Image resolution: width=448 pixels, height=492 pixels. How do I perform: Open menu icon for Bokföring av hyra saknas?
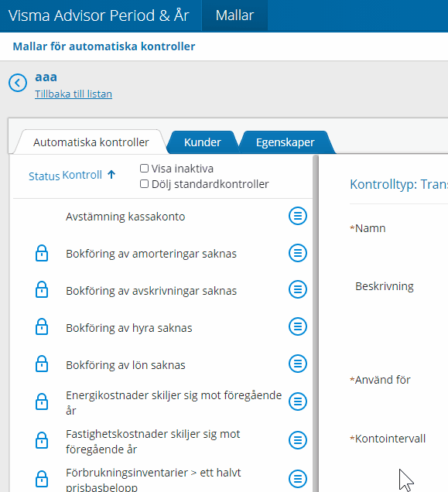[298, 326]
